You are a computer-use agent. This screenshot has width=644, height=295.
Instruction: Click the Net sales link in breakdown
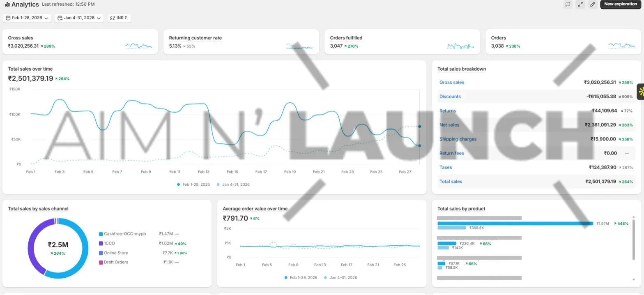[x=449, y=125]
